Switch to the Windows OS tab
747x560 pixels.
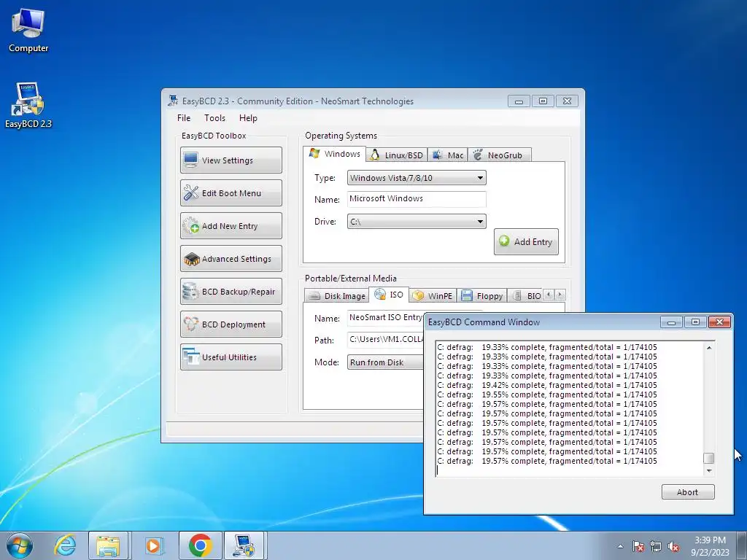[334, 154]
